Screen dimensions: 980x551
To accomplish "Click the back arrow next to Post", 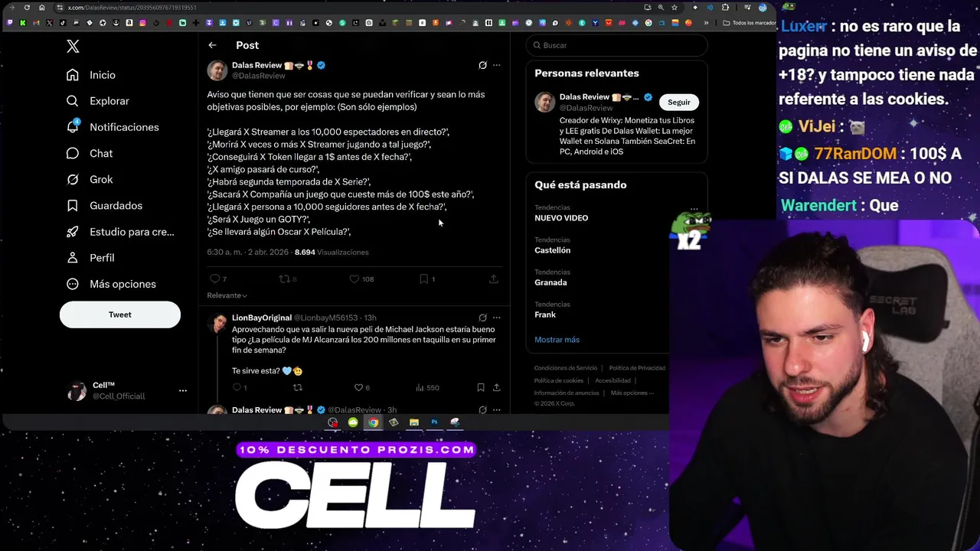I will pyautogui.click(x=212, y=45).
